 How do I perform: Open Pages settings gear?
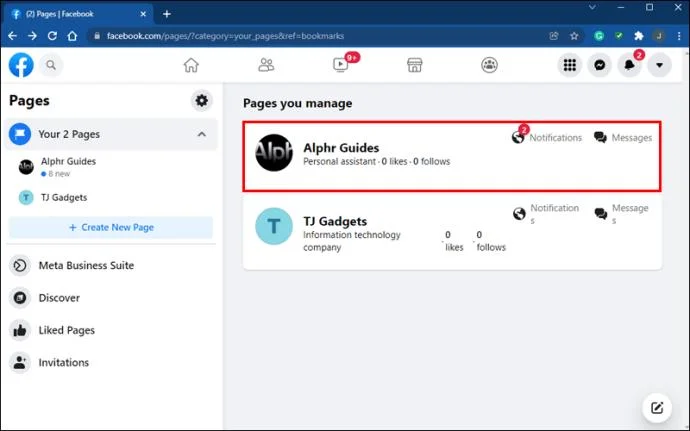point(202,100)
